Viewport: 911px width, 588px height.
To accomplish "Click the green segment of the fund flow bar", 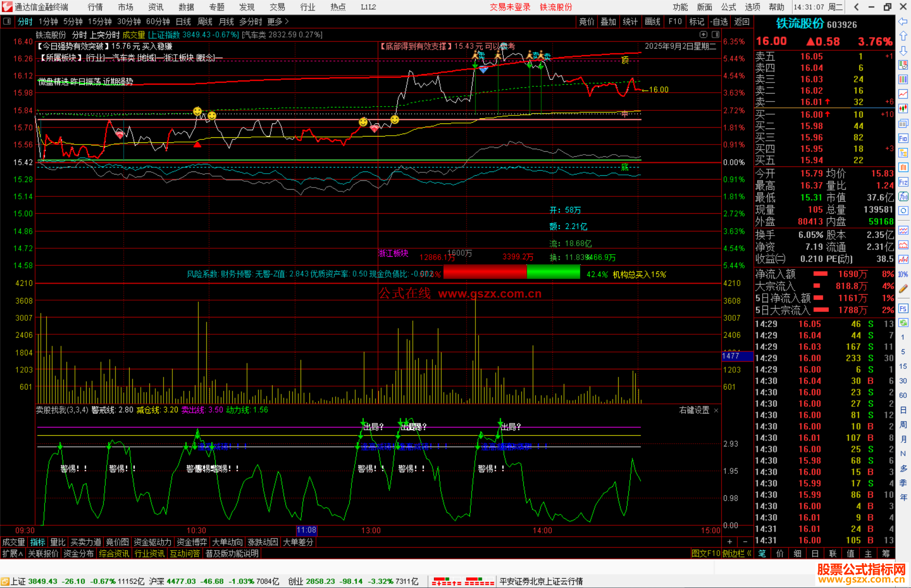I will tap(553, 272).
